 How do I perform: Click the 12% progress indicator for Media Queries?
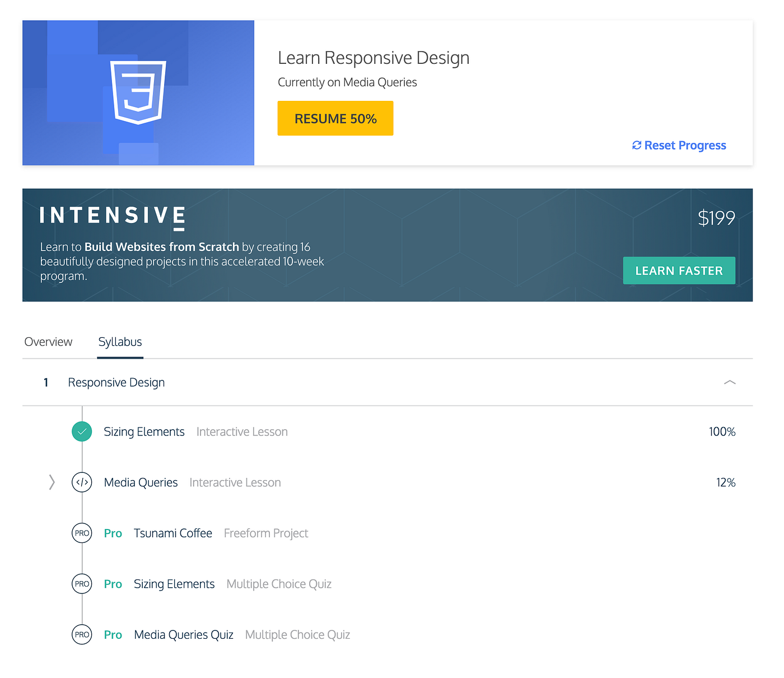725,482
